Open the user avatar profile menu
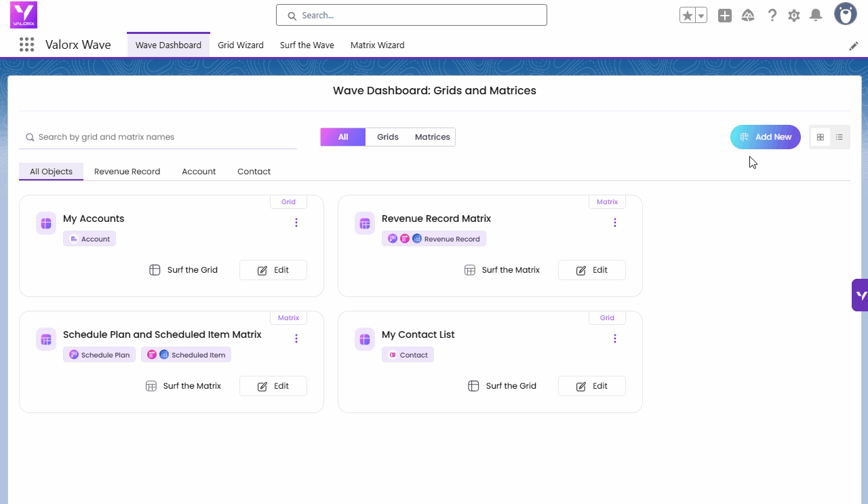The width and height of the screenshot is (868, 504). [845, 14]
